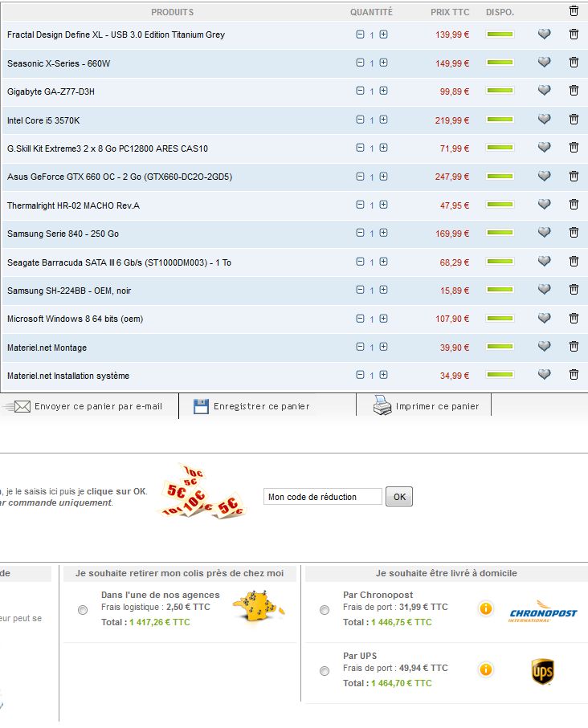Remove Seagate Barracuda 1 To from cart
Viewport: 588px width, 728px height.
574,262
